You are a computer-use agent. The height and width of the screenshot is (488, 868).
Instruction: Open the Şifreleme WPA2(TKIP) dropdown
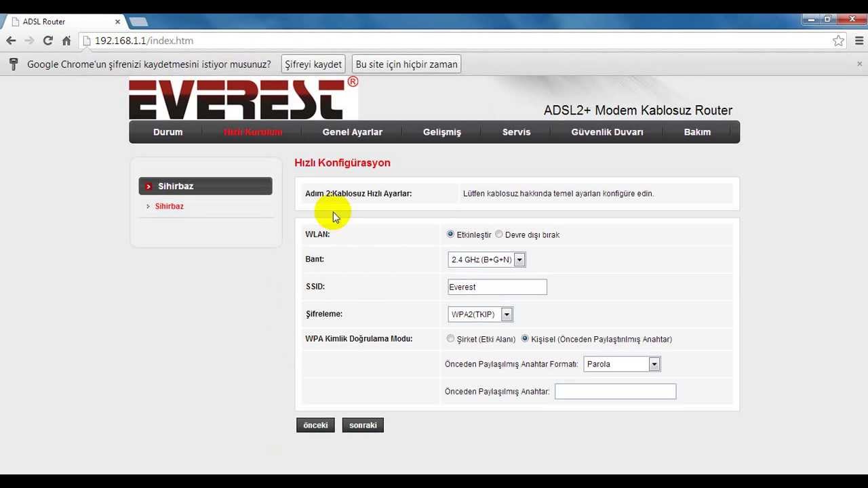pyautogui.click(x=481, y=314)
